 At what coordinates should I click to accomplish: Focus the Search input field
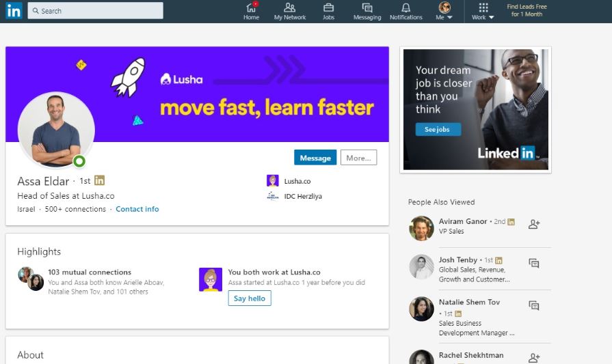pos(95,10)
